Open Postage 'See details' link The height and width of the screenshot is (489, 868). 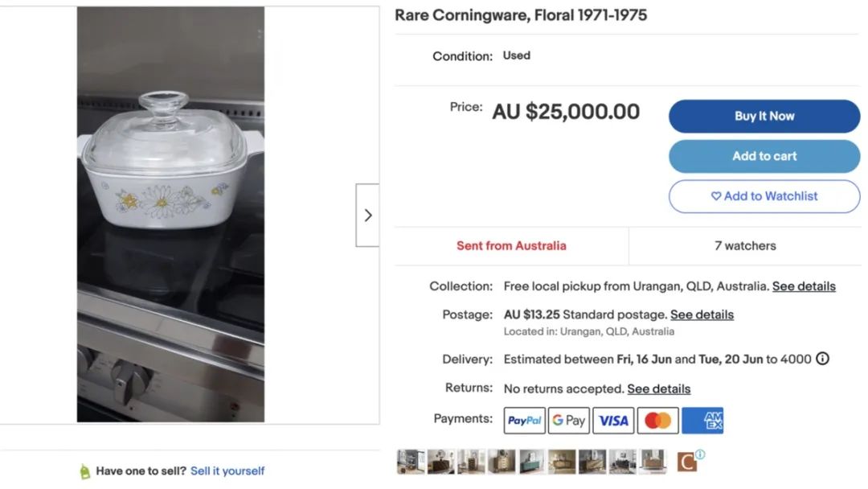[x=702, y=314]
